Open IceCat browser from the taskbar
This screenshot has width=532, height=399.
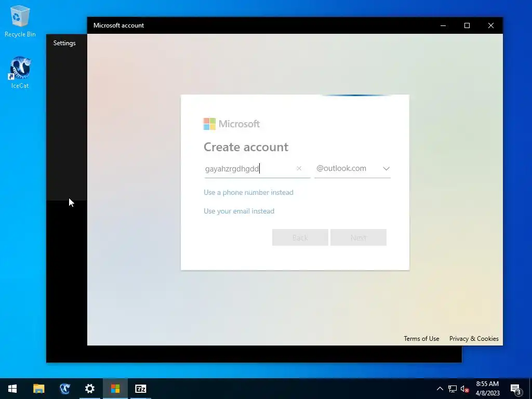(x=64, y=389)
